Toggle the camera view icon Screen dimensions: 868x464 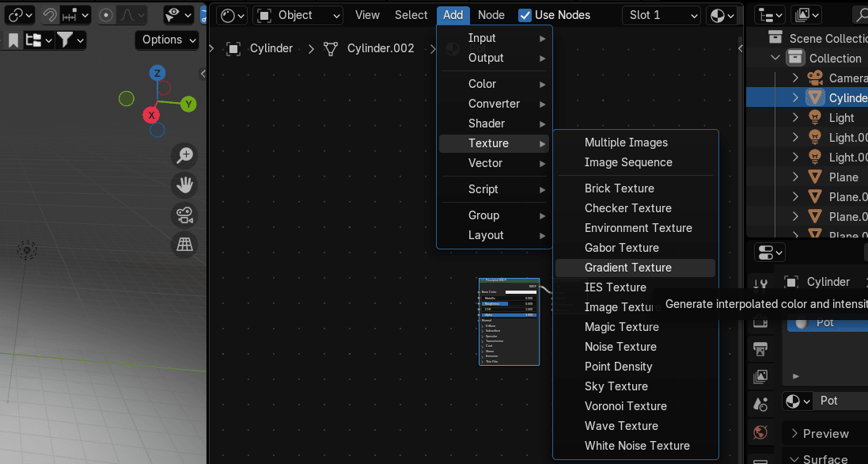(185, 215)
